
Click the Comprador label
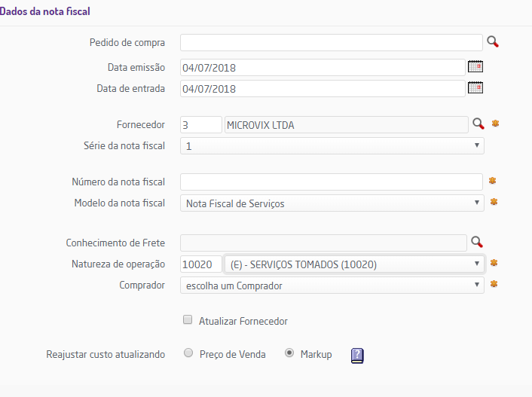(x=142, y=285)
